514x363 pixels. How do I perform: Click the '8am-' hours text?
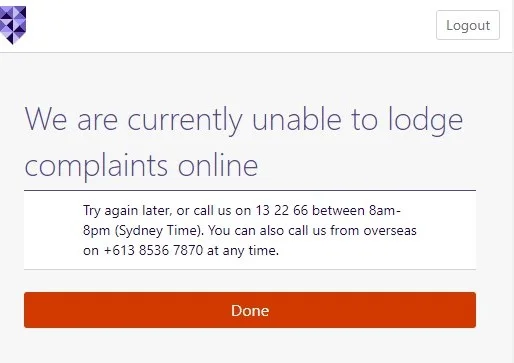tap(385, 211)
